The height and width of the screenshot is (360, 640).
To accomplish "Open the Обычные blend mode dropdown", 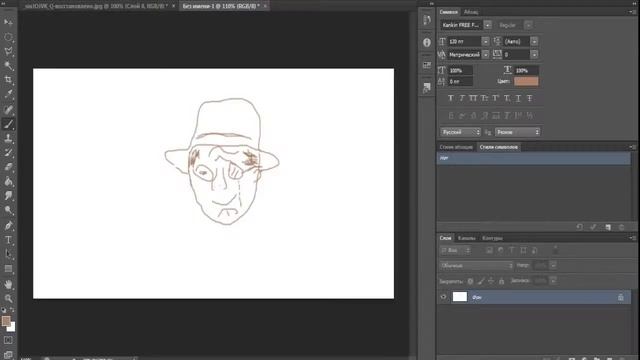I will coord(476,265).
